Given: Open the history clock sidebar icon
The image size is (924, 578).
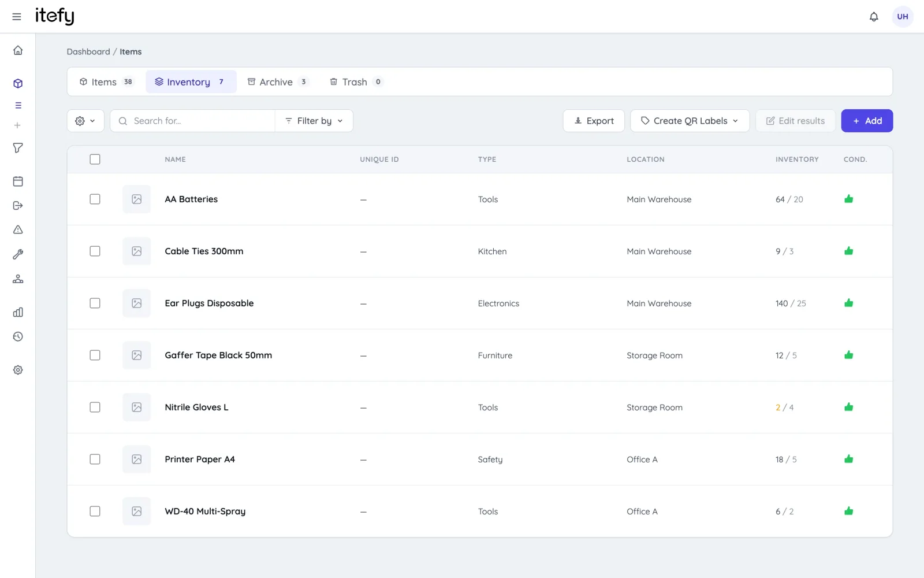Looking at the screenshot, I should [x=18, y=336].
